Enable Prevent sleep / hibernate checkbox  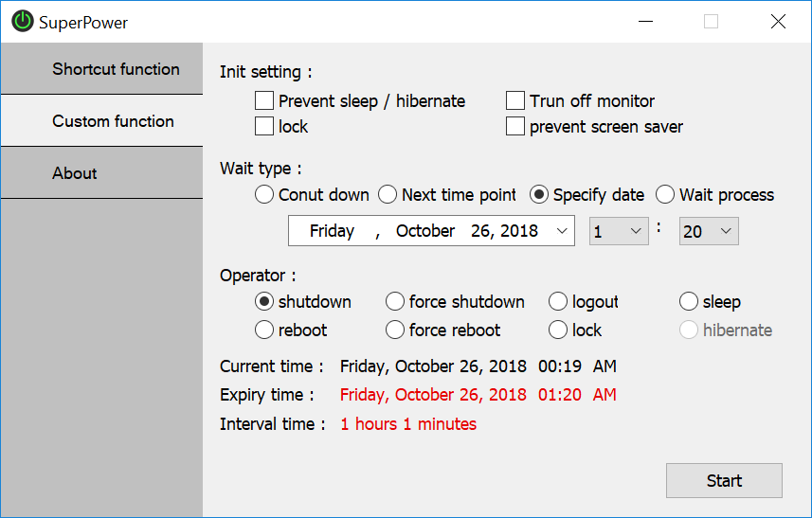264,100
